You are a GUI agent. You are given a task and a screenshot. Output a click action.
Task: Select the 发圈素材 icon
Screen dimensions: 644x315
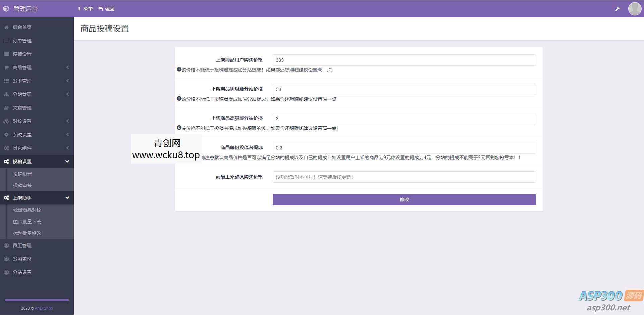[x=6, y=259]
